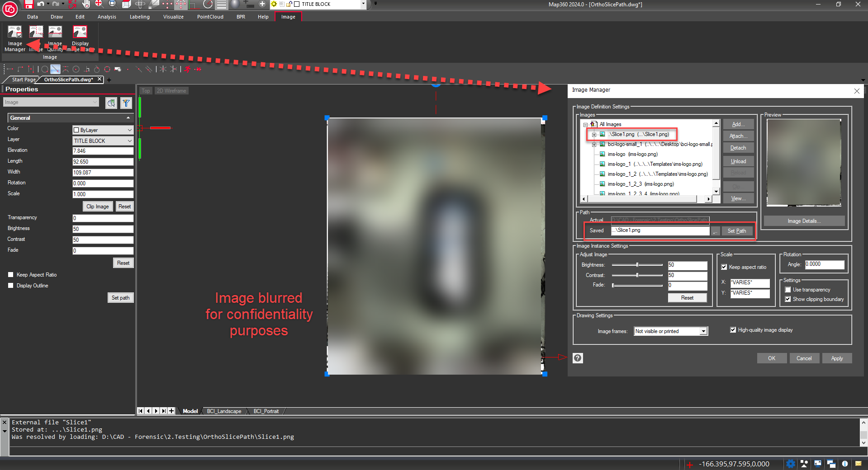This screenshot has width=868, height=470.
Task: Open the Image frames dropdown
Action: (671, 331)
